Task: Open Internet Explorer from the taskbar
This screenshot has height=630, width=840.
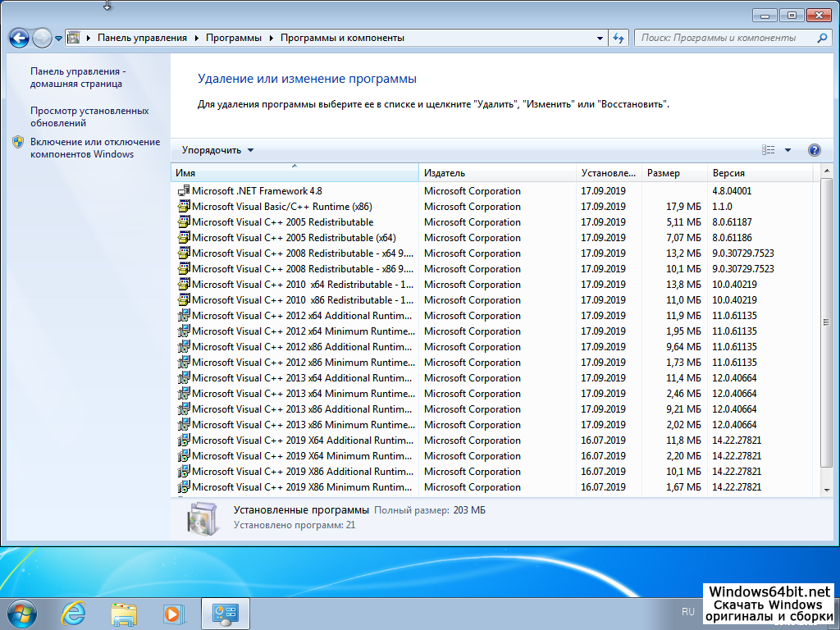Action: click(x=74, y=613)
